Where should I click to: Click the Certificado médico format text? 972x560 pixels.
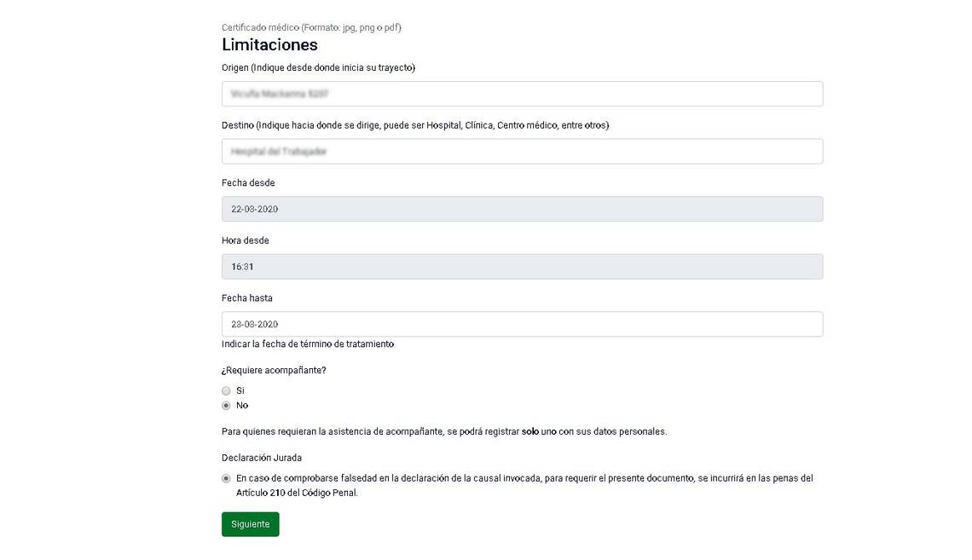pyautogui.click(x=311, y=27)
